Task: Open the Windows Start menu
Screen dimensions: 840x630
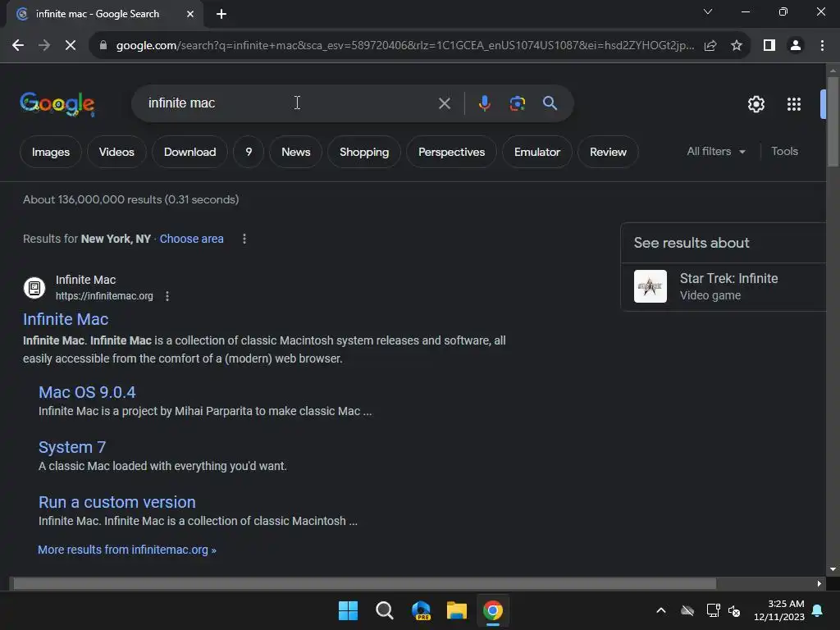Action: click(x=348, y=610)
